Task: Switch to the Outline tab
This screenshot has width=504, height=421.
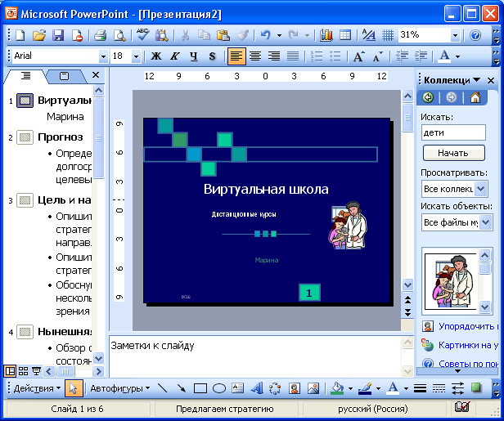Action: (x=25, y=76)
